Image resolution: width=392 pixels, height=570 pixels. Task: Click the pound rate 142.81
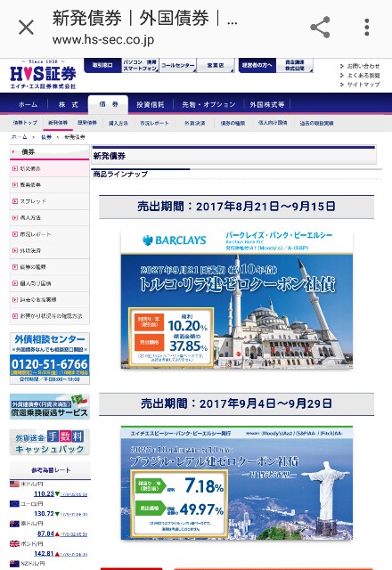point(44,554)
